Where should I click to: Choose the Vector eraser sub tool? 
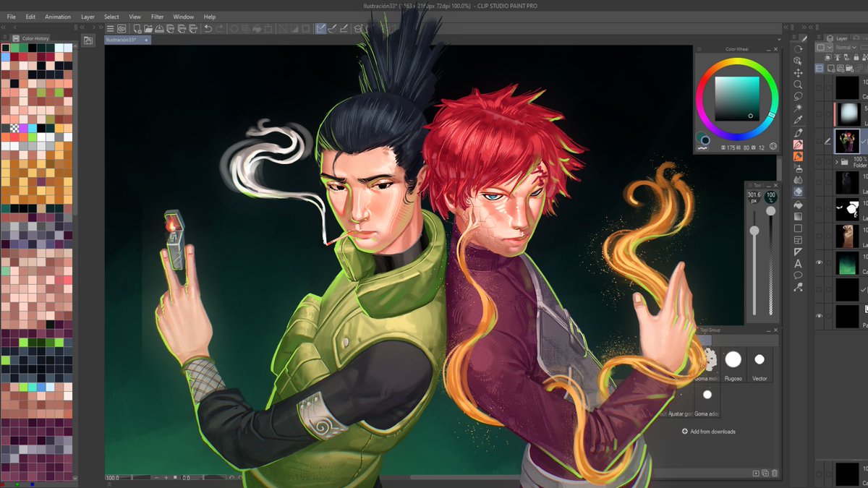point(759,364)
